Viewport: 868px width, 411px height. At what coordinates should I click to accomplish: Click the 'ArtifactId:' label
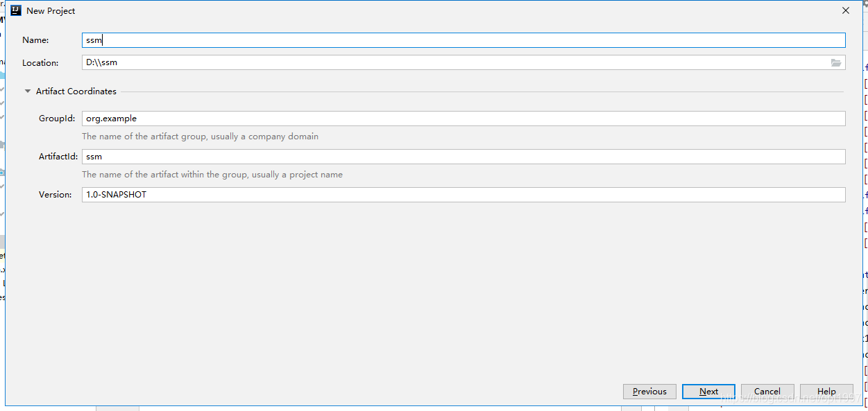click(x=58, y=157)
